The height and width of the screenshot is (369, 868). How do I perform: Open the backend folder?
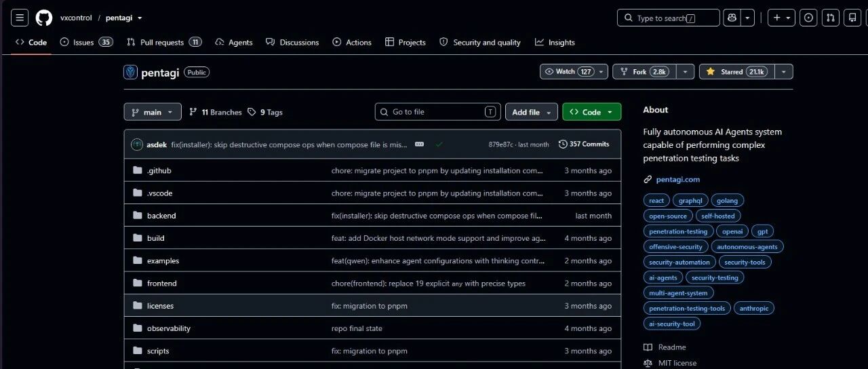161,216
